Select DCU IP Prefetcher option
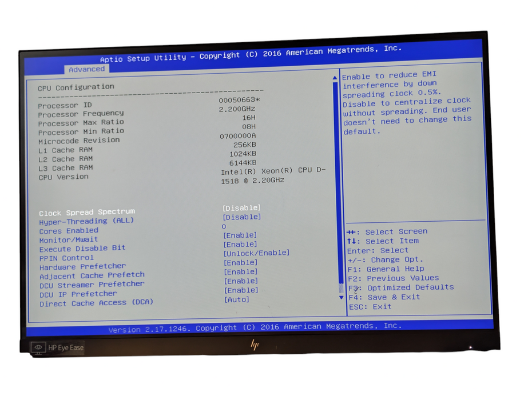Screen dimensions: 532x400 [x=78, y=294]
